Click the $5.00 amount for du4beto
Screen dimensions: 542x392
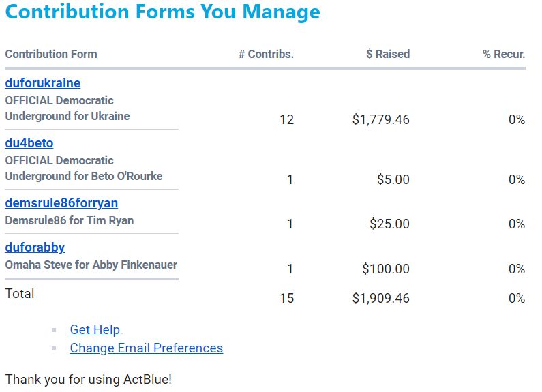point(393,180)
